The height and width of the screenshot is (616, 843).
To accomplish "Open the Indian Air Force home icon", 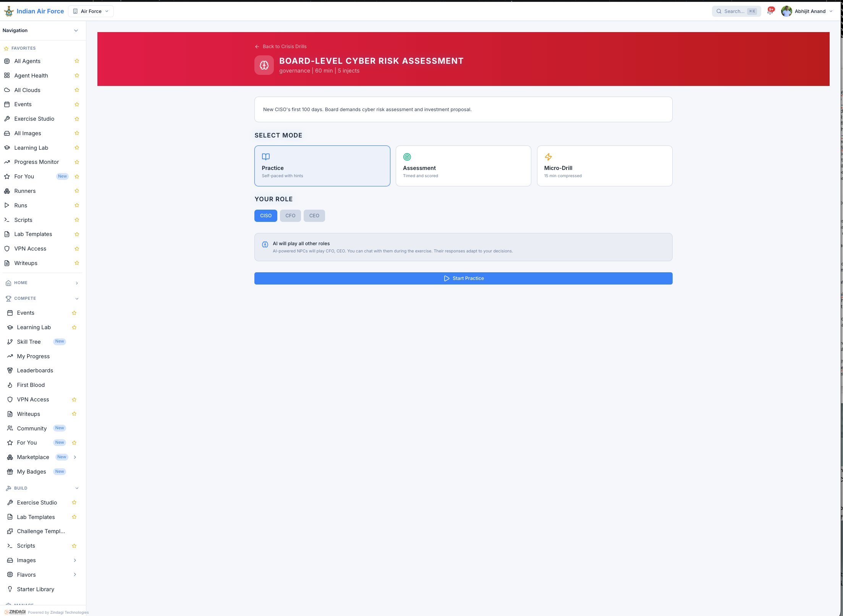I will (9, 11).
